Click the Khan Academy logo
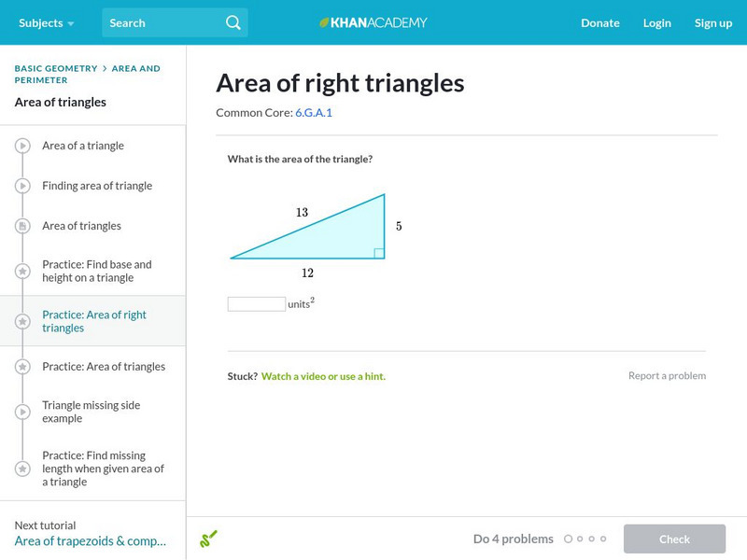Image resolution: width=747 pixels, height=560 pixels. click(x=373, y=22)
